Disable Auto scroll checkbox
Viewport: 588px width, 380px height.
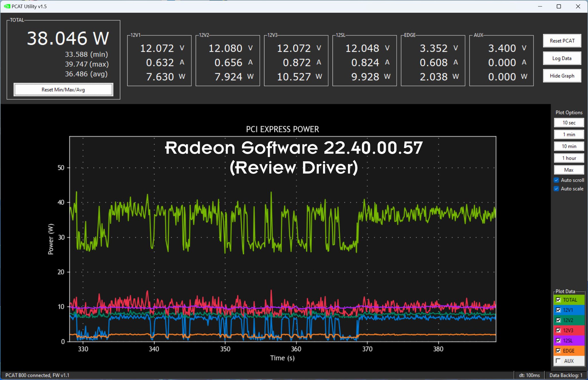click(x=556, y=180)
